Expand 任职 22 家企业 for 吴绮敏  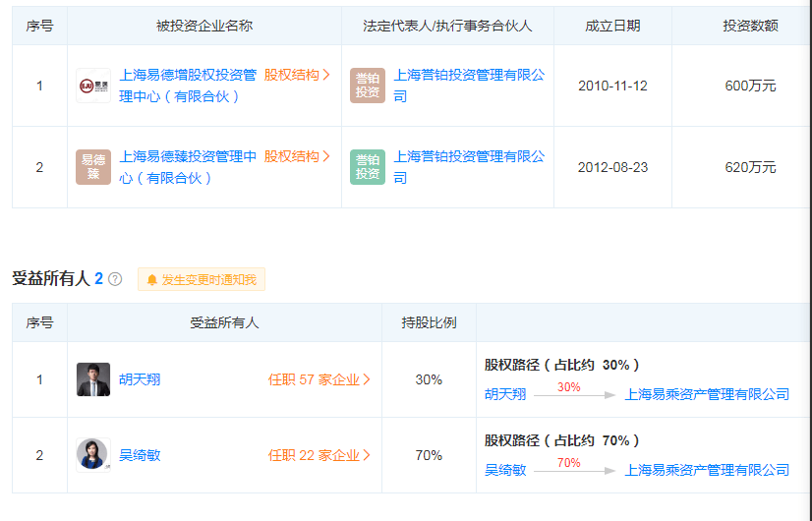(319, 455)
